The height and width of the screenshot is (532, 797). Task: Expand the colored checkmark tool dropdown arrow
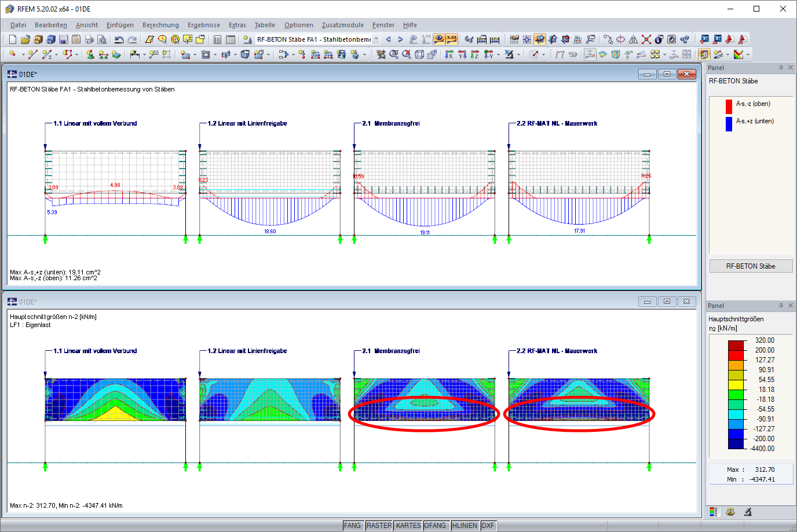coord(748,55)
